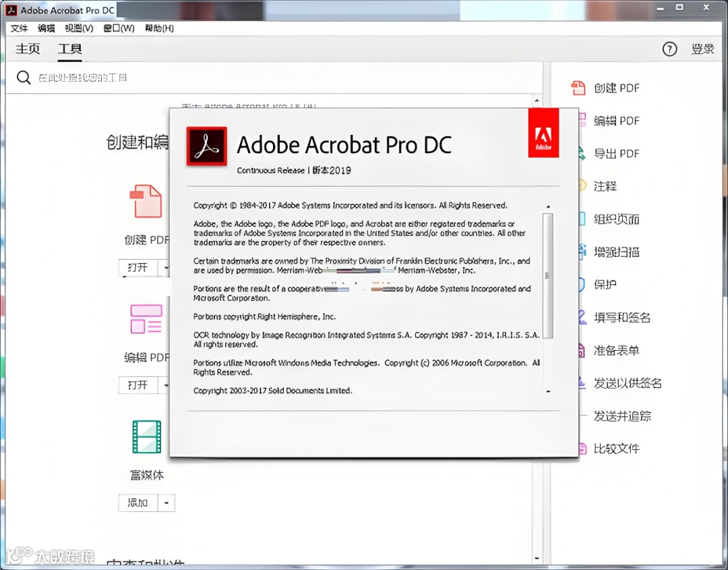Screen dimensions: 728x570
Task: Open the 视图(V) menu
Action: 79,28
